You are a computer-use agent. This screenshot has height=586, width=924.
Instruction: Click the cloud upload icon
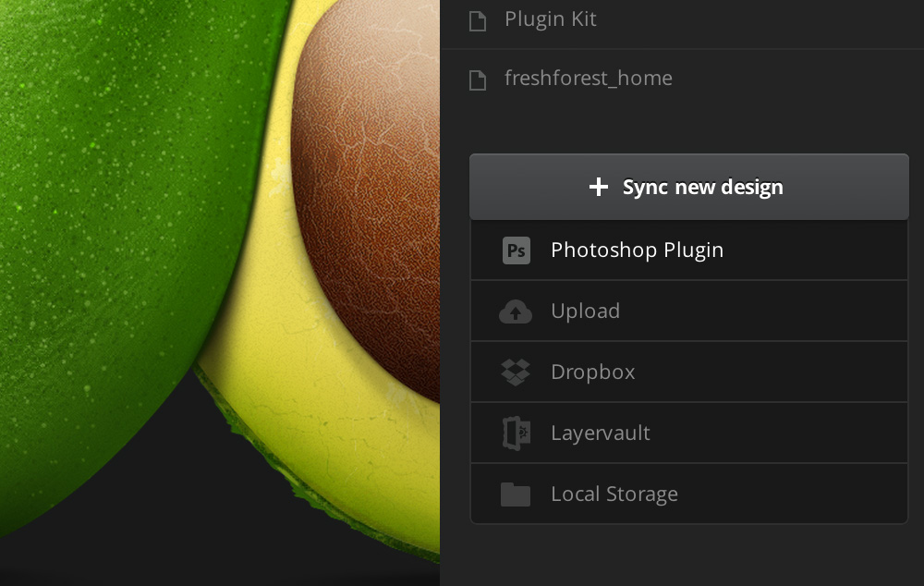click(x=516, y=311)
